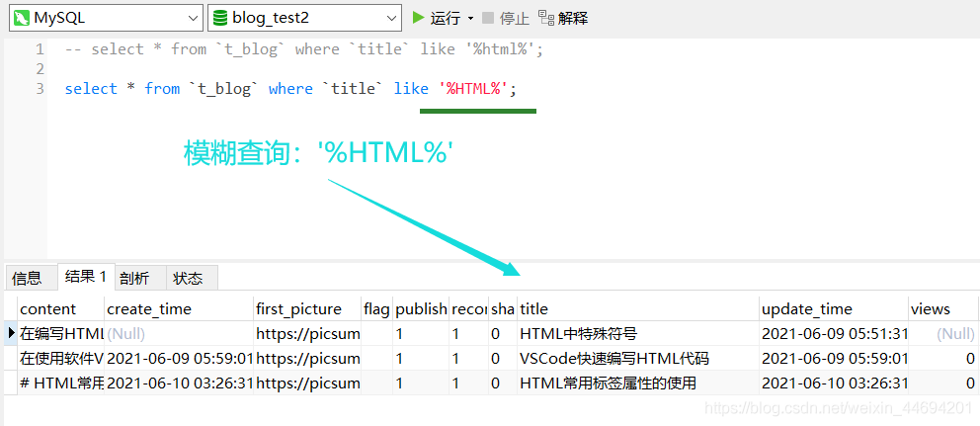Select the content cell '# HTML常用'
Image resolution: width=980 pixels, height=426 pixels.
pyautogui.click(x=60, y=383)
